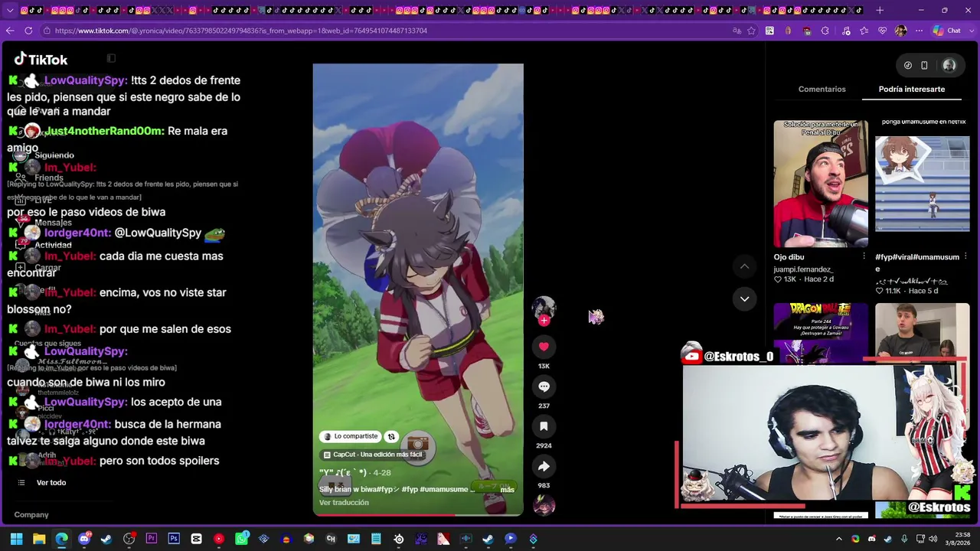Follow the creator with the plus badge
Viewport: 980px width, 551px height.
pyautogui.click(x=544, y=321)
